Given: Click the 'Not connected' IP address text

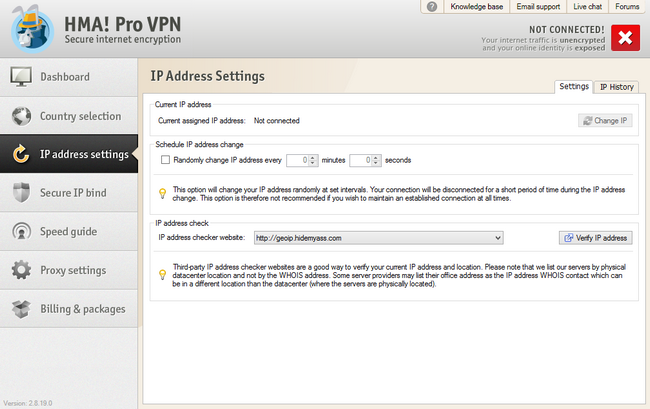Looking at the screenshot, I should click(276, 121).
